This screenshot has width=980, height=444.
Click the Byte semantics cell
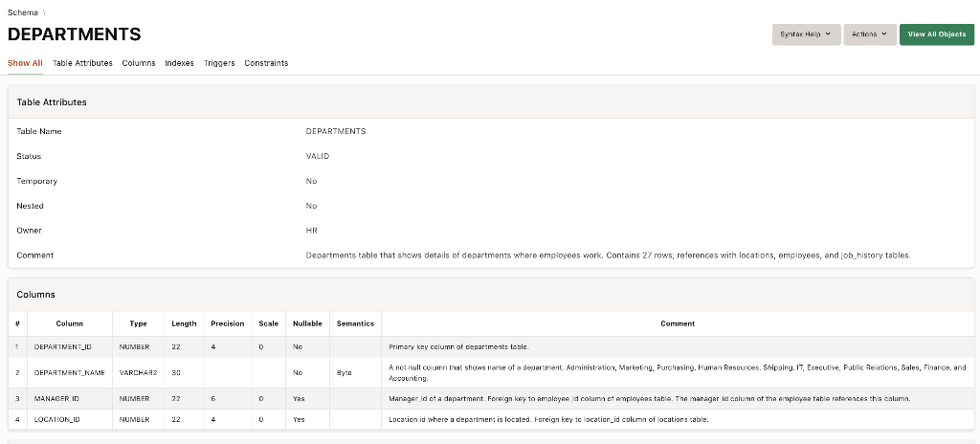355,372
